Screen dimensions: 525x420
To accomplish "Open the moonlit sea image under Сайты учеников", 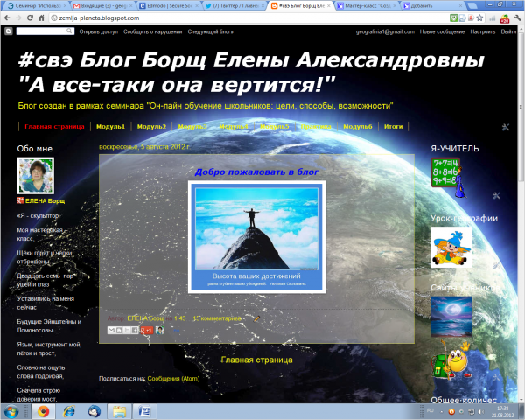I will (451, 317).
